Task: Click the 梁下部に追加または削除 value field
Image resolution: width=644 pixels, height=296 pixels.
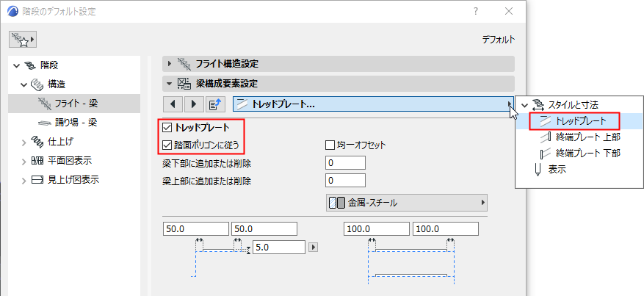Action: click(x=345, y=163)
